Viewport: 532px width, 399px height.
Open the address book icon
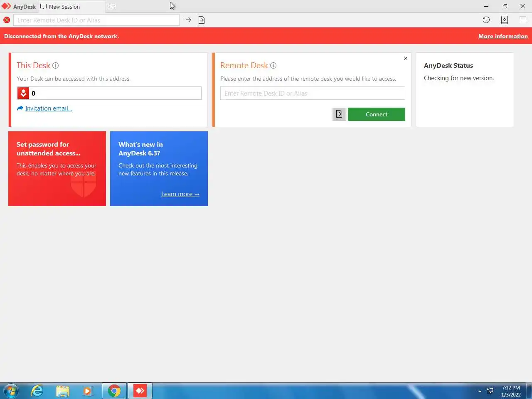(505, 20)
